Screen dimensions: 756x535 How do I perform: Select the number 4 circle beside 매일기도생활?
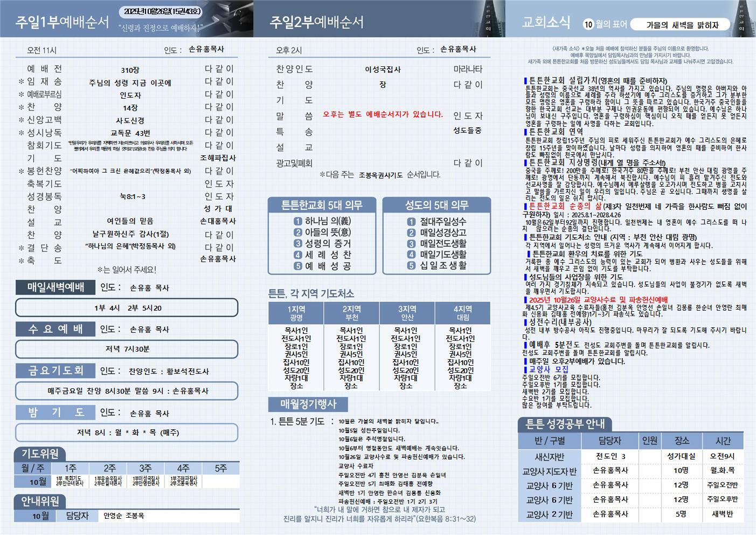coord(411,255)
